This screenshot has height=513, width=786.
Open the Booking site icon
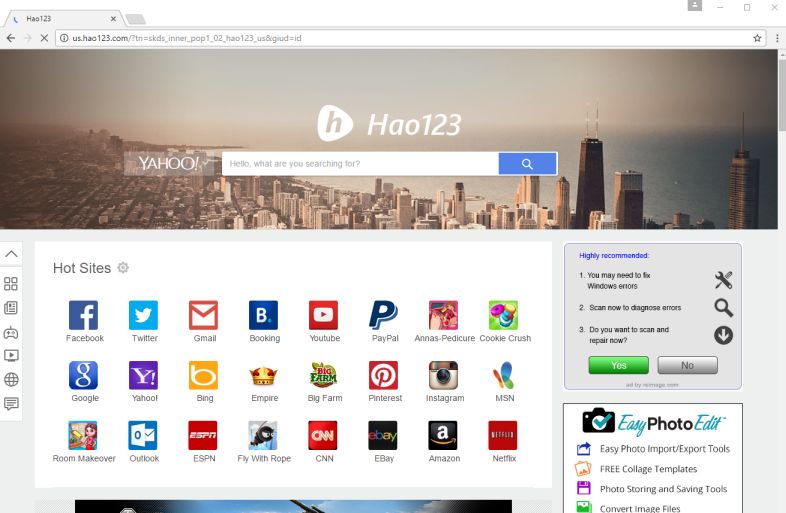263,315
